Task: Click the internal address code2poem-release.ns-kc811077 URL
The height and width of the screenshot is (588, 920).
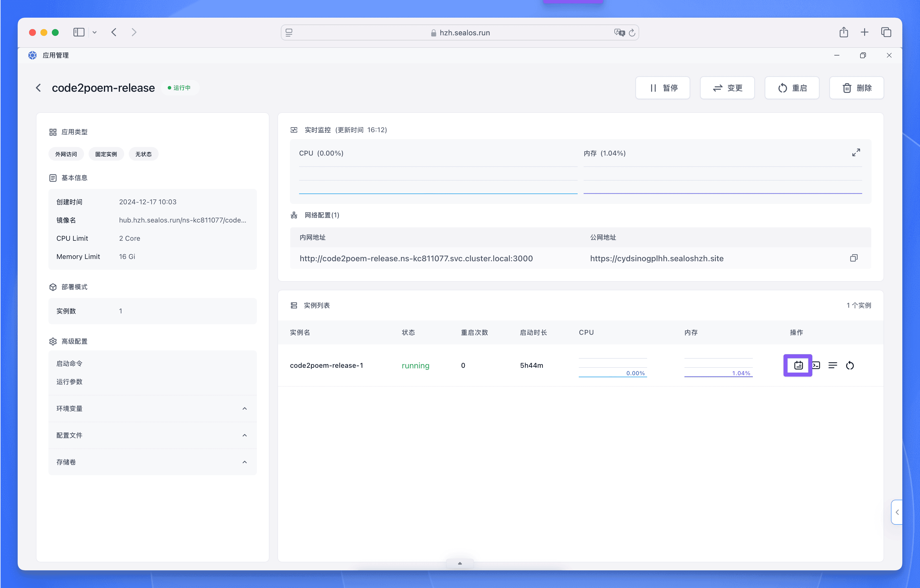Action: point(416,258)
